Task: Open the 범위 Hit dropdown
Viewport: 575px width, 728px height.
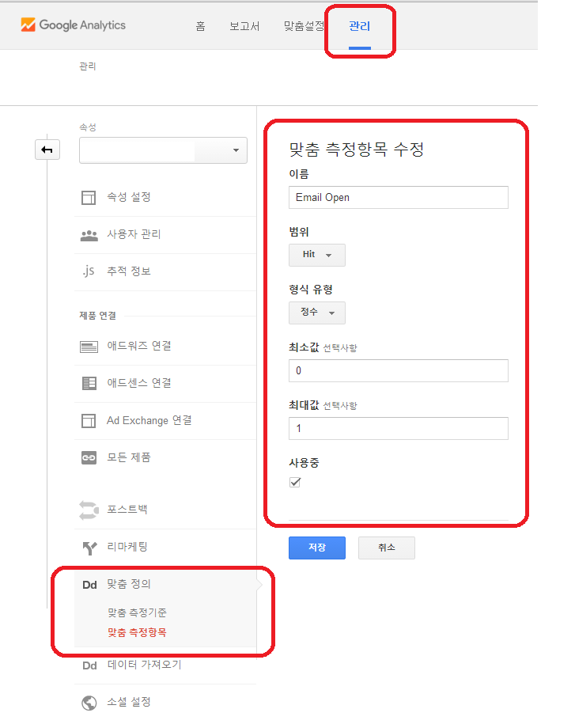Action: point(317,255)
